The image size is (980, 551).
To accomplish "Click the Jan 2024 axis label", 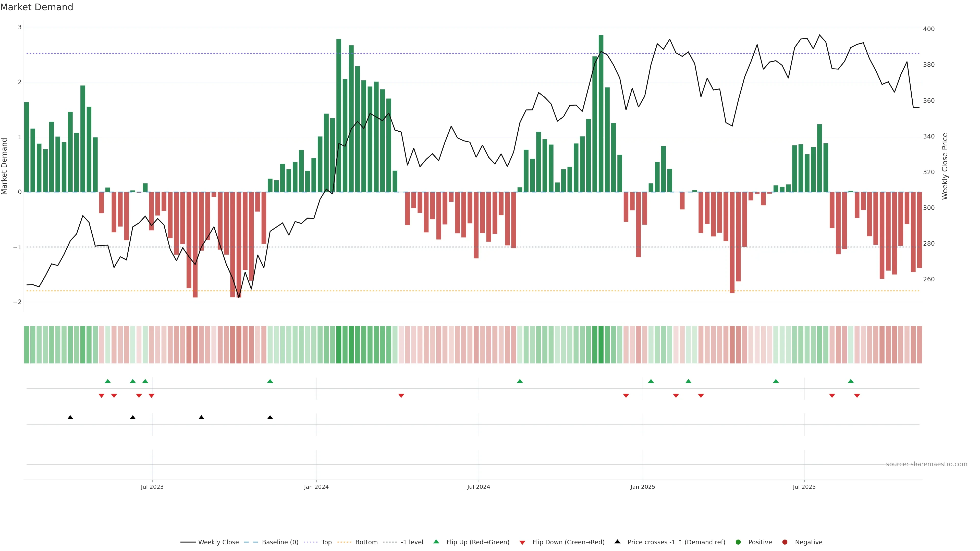I will pyautogui.click(x=316, y=487).
